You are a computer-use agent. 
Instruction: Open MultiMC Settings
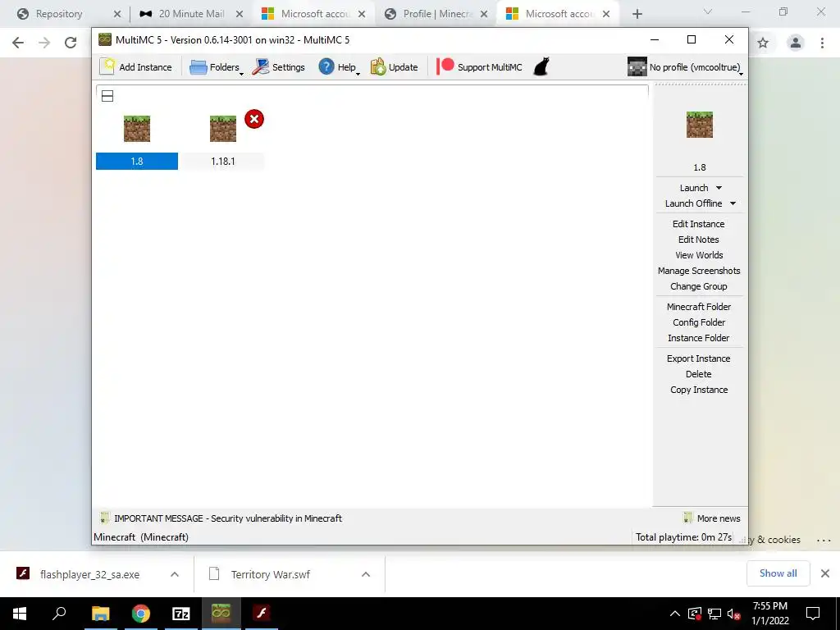tap(279, 67)
